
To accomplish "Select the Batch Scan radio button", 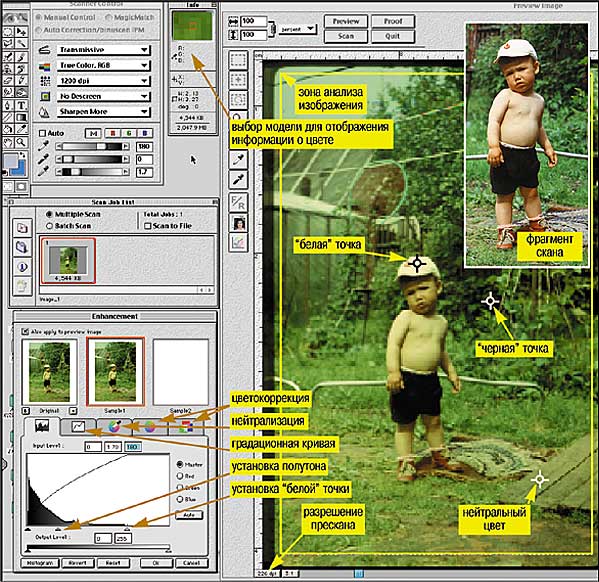I will coord(49,226).
